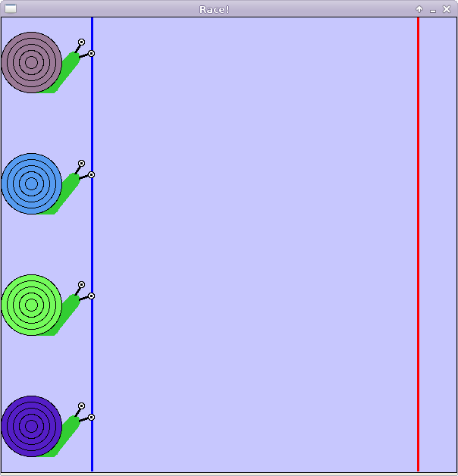Click the gray snail's upper eye

tap(81, 42)
